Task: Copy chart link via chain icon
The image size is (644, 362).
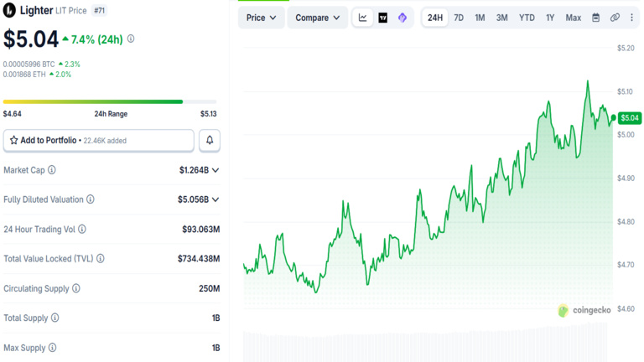Action: 615,18
